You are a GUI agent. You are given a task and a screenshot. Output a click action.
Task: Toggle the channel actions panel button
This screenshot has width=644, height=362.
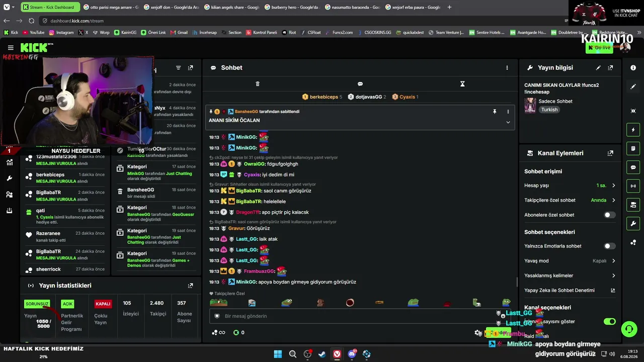[633, 205]
